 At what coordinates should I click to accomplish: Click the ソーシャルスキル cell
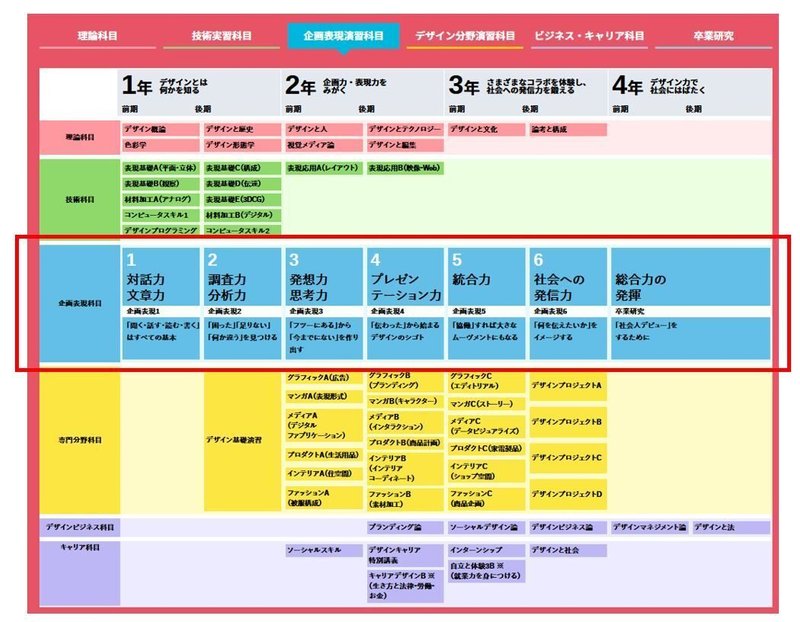(324, 551)
